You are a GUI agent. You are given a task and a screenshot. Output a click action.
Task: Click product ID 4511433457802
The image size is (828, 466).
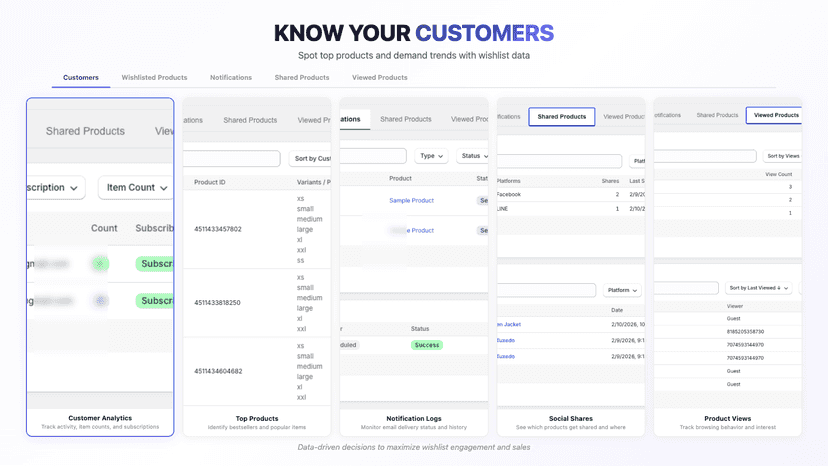click(218, 229)
